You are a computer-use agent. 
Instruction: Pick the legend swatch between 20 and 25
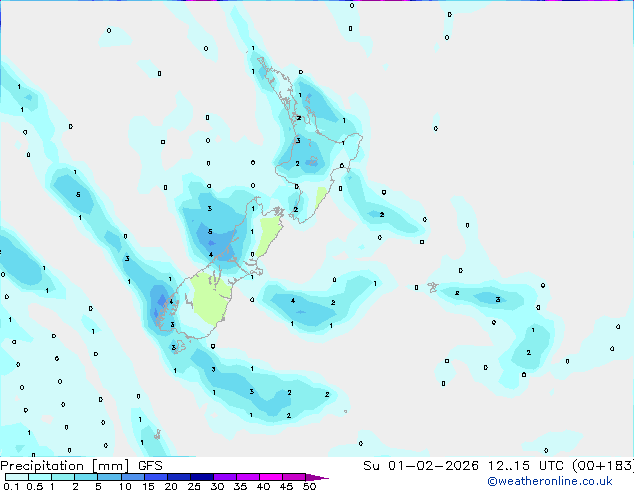(x=179, y=477)
